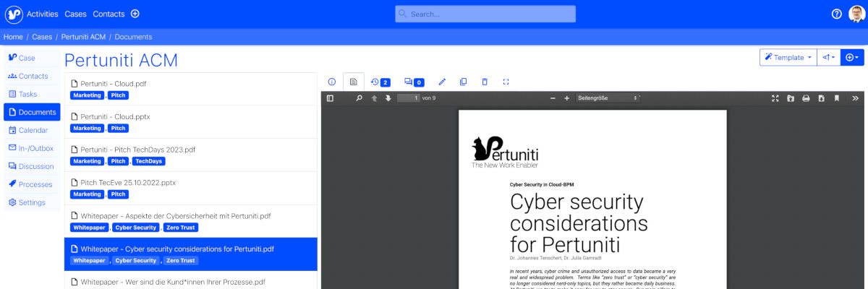Open the In-/Outbox sidebar section
Viewport: 868px width, 289px height.
(x=32, y=148)
